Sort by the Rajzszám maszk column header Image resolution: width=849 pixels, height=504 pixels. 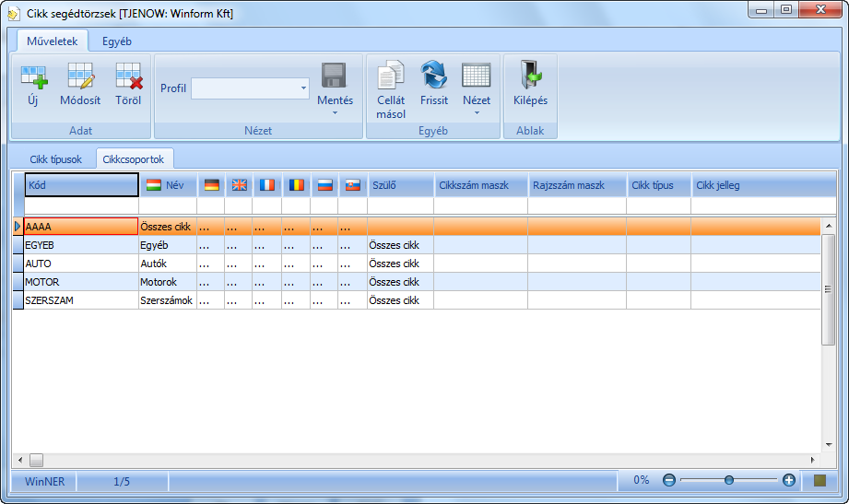click(577, 185)
